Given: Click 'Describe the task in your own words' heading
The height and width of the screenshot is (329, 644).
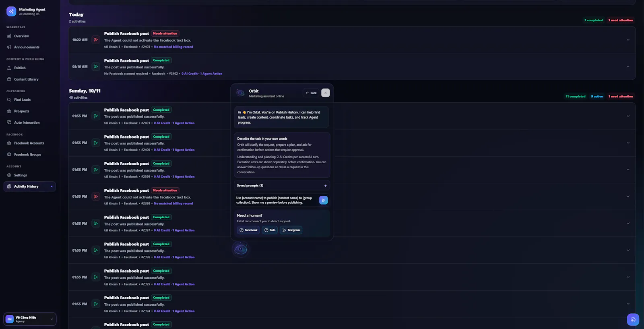Looking at the screenshot, I should (262, 139).
